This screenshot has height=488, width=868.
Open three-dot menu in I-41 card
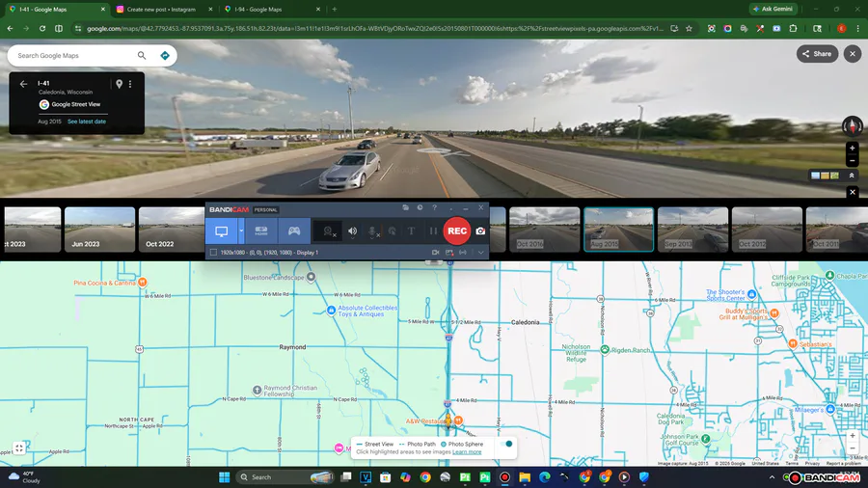[130, 84]
